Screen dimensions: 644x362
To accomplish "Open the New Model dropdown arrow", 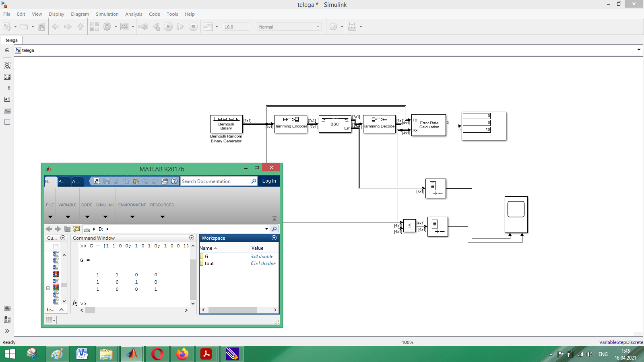I will (15, 27).
